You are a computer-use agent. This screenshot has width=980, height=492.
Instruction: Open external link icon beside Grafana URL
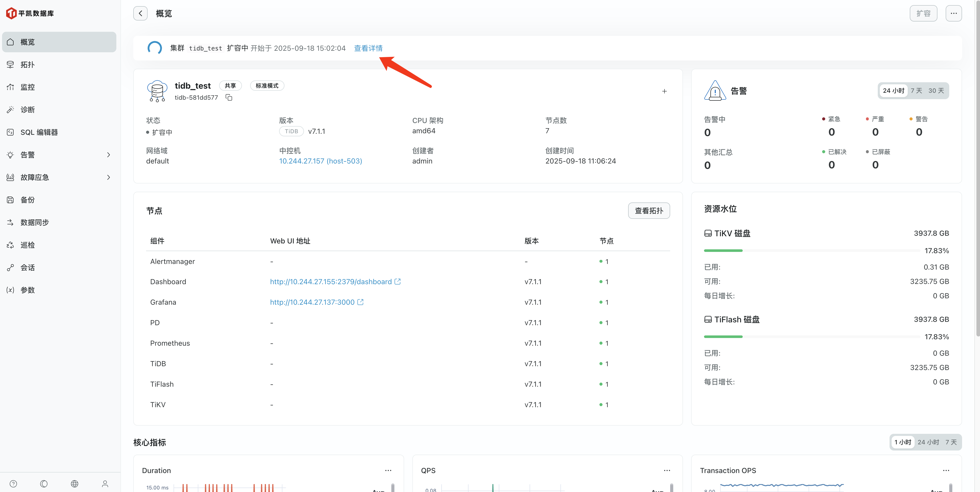pos(360,302)
